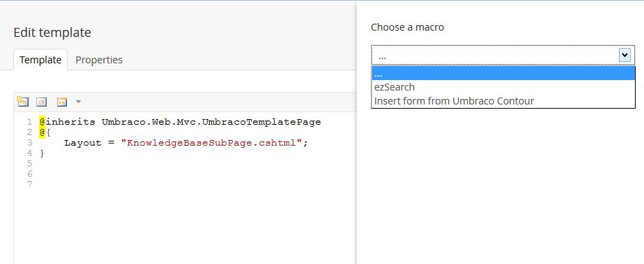Click the Choose a macro select box
This screenshot has height=264, width=644.
(503, 56)
